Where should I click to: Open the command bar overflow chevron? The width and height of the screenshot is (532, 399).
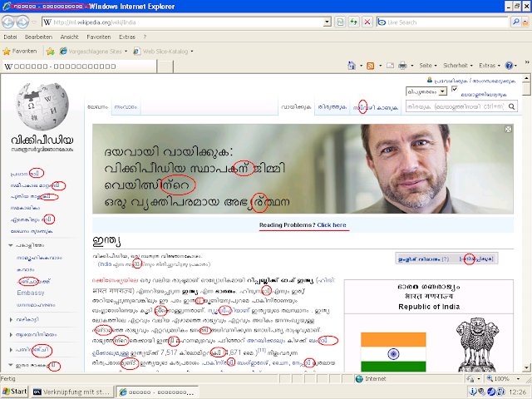[527, 62]
